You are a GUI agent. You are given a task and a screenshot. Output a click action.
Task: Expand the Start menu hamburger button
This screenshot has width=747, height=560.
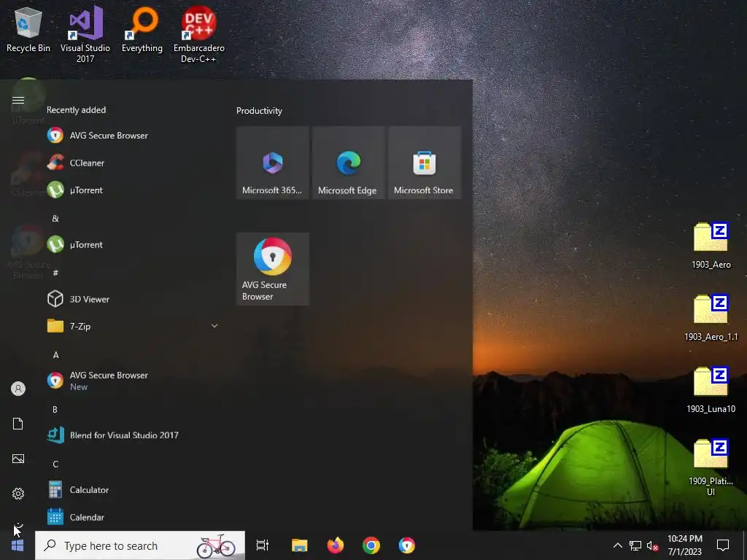[18, 100]
